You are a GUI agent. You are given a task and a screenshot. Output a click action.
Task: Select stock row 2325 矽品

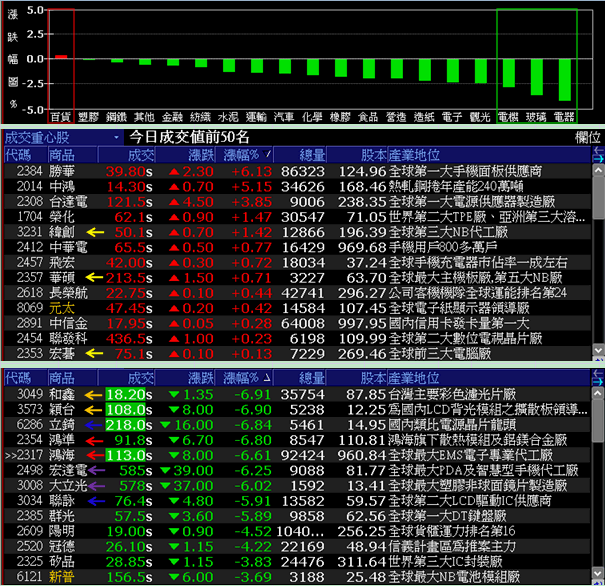pos(297,562)
